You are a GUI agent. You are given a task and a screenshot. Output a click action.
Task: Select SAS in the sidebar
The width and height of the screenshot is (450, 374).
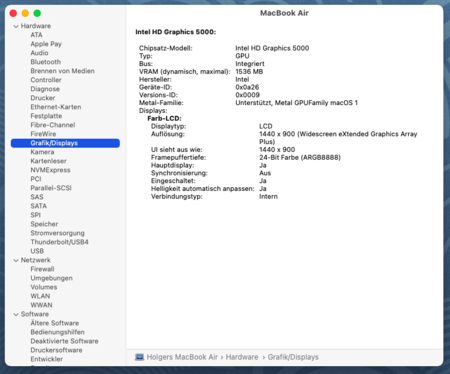click(x=37, y=197)
